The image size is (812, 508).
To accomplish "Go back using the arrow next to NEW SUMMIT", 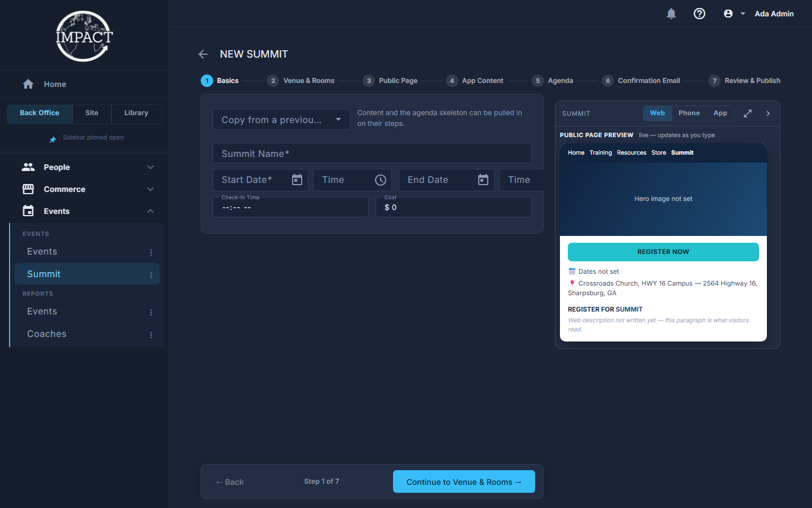I will tap(203, 54).
